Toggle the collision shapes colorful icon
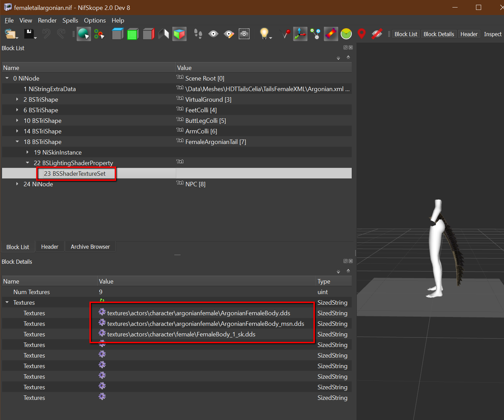The height and width of the screenshot is (420, 504). tap(331, 34)
